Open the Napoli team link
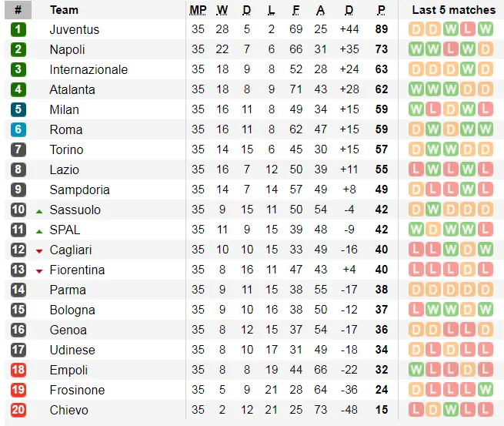The image size is (504, 426). 67,49
